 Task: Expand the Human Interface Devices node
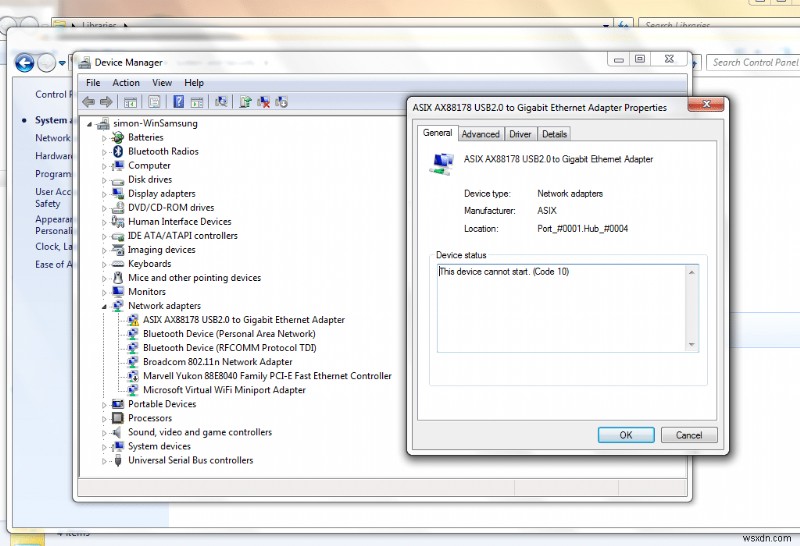[104, 222]
